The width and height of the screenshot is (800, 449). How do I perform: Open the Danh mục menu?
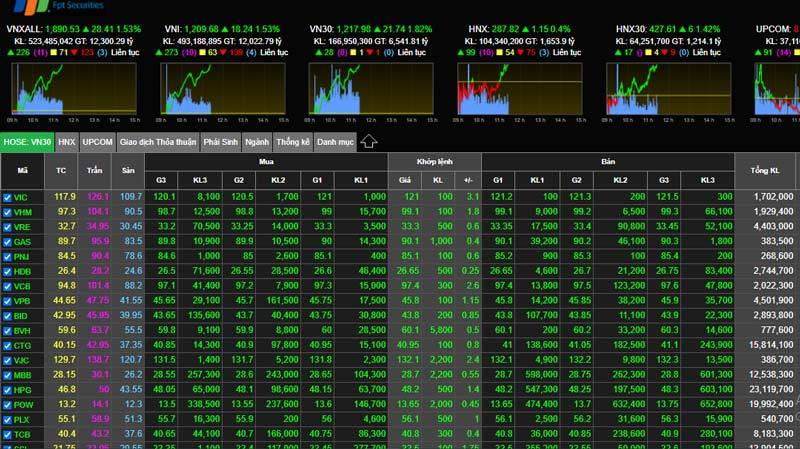click(335, 142)
